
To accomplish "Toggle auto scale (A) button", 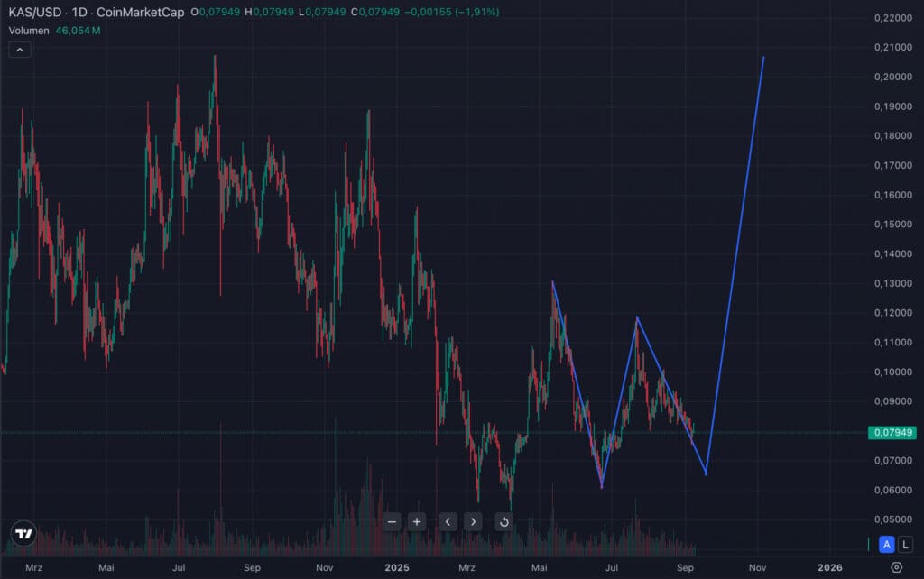I will click(x=887, y=544).
